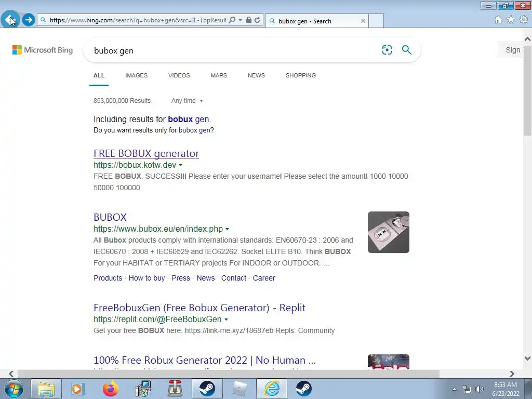This screenshot has width=532, height=399.
Task: Select the ALL results tab
Action: click(99, 75)
